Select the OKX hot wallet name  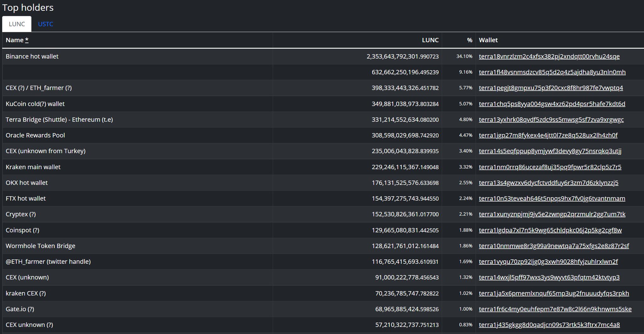pos(27,183)
